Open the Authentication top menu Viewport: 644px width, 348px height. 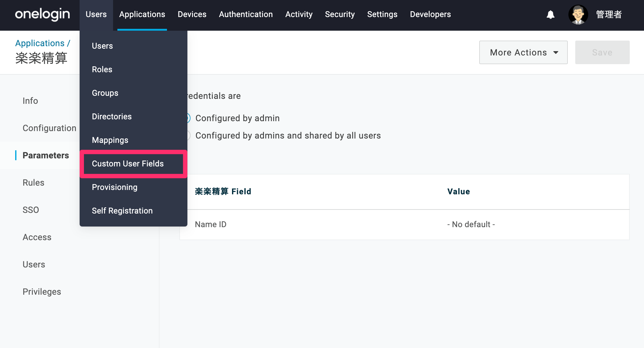click(x=246, y=15)
